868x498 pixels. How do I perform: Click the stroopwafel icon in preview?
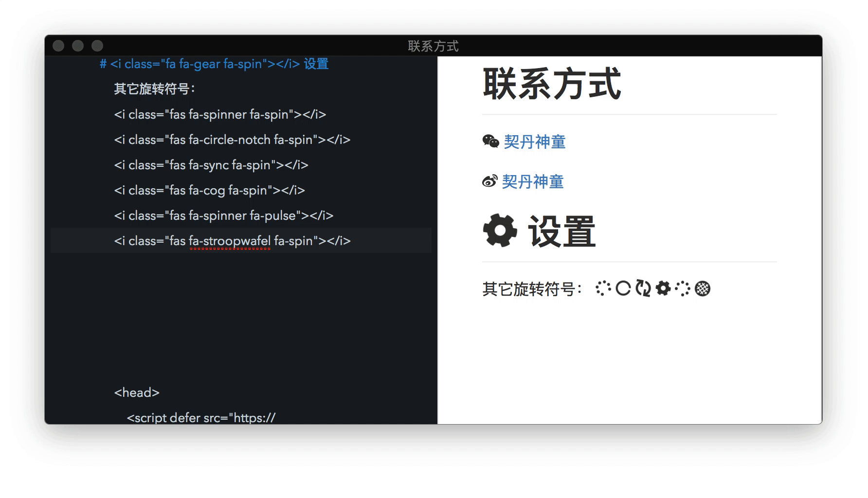[x=703, y=288]
